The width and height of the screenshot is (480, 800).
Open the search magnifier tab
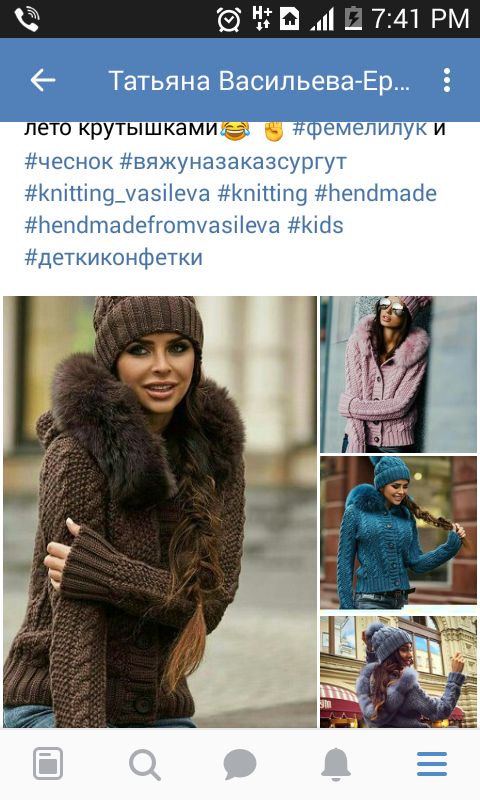point(144,764)
